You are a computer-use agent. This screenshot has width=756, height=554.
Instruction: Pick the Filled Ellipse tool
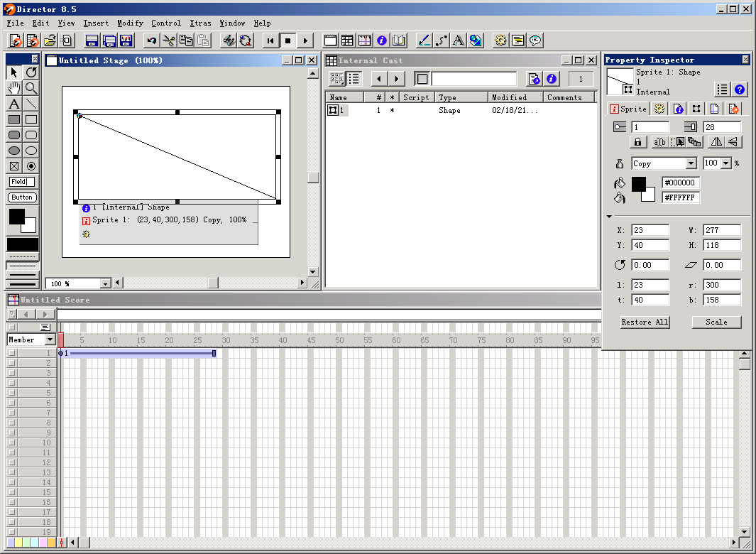pyautogui.click(x=14, y=151)
